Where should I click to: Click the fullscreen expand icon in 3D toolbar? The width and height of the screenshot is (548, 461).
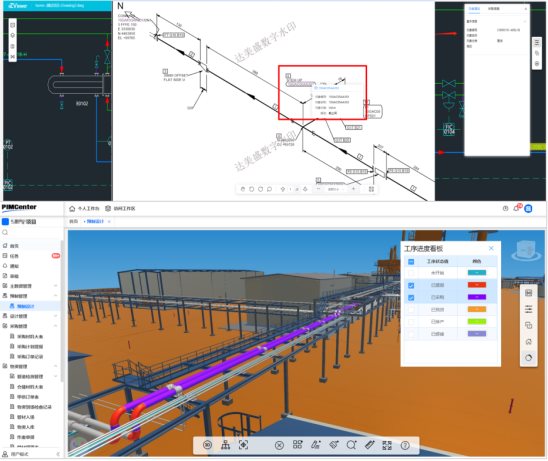[387, 445]
